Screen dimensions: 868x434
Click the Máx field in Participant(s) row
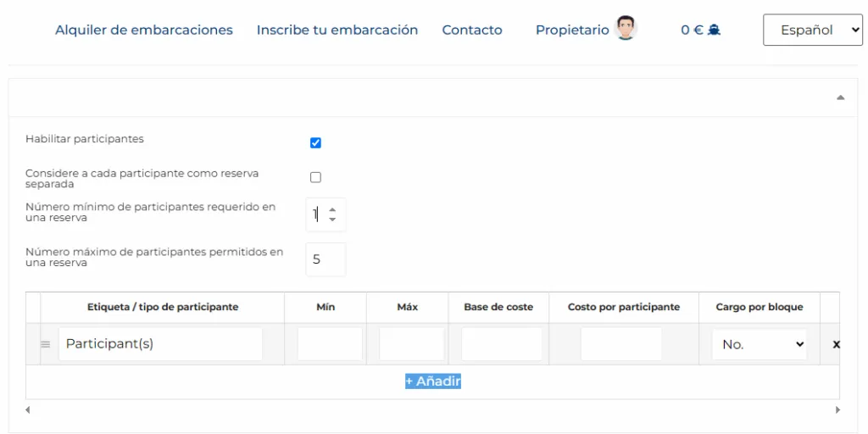(x=411, y=344)
